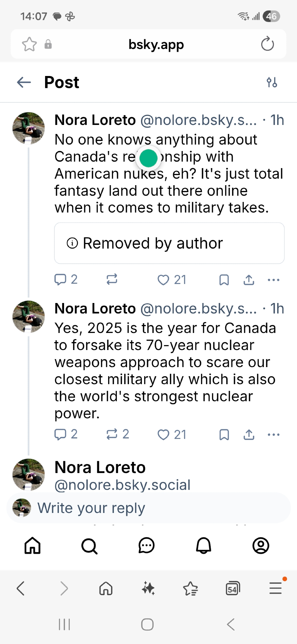The image size is (297, 644).
Task: Reply to the second post via comment icon
Action: coord(60,434)
